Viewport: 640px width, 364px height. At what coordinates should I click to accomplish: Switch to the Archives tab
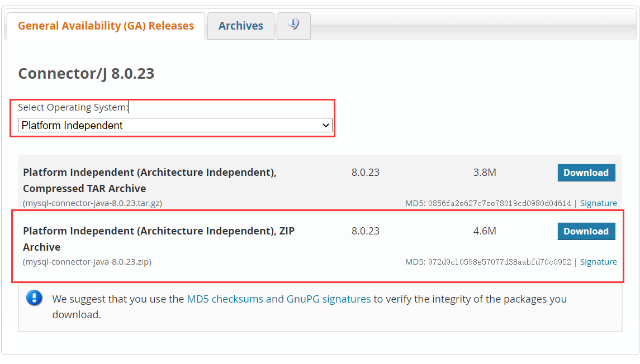pyautogui.click(x=240, y=26)
